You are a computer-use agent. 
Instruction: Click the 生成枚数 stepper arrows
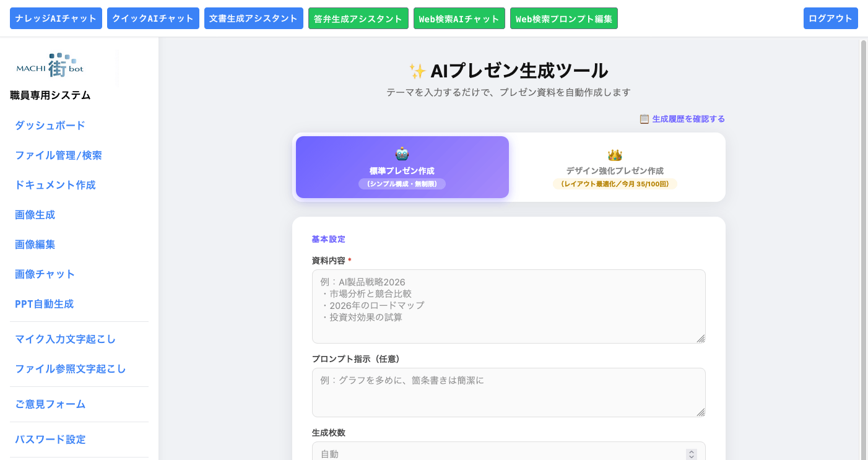coord(692,454)
